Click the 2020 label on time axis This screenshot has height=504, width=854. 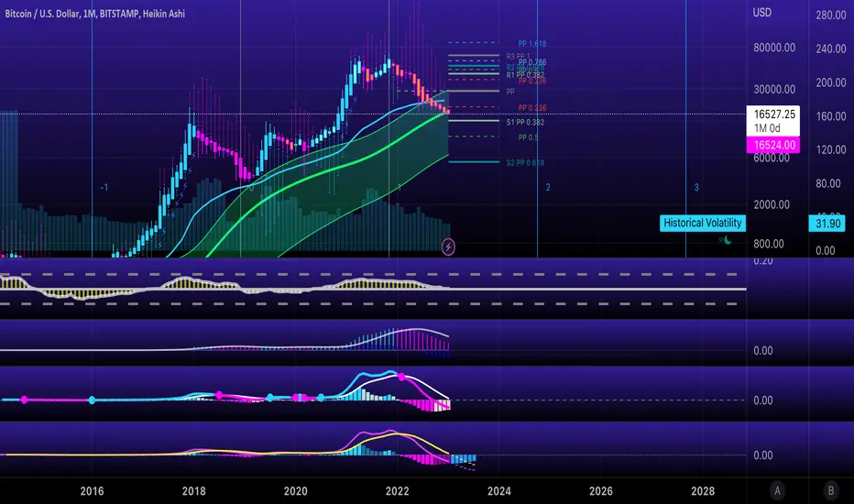[296, 491]
